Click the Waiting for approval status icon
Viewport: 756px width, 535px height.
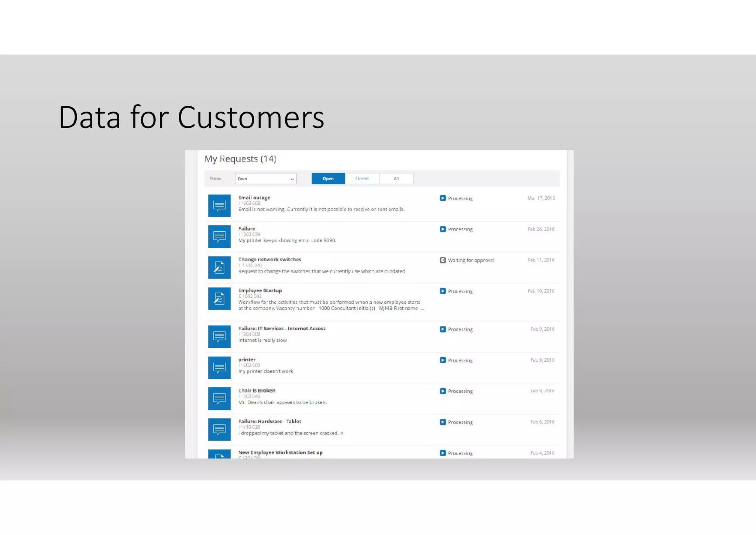(x=443, y=260)
